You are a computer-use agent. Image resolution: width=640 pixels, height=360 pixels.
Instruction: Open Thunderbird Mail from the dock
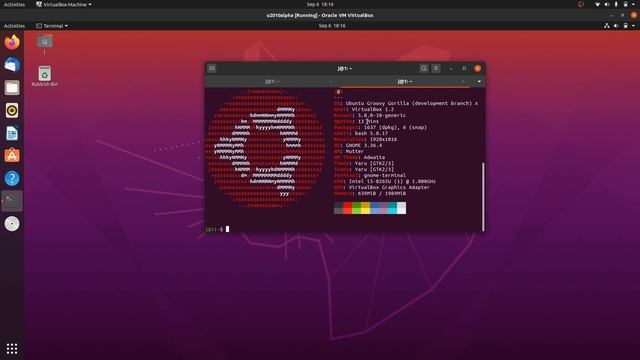point(12,65)
